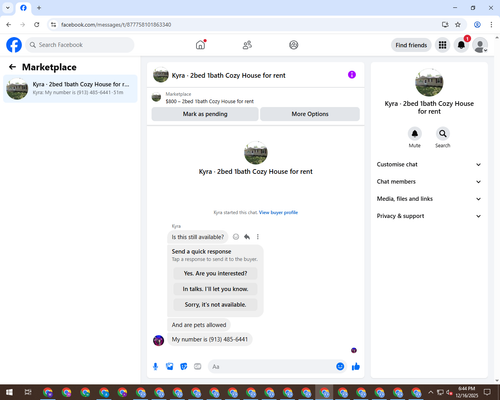
Task: Go back with the Marketplace arrow
Action: coord(12,67)
